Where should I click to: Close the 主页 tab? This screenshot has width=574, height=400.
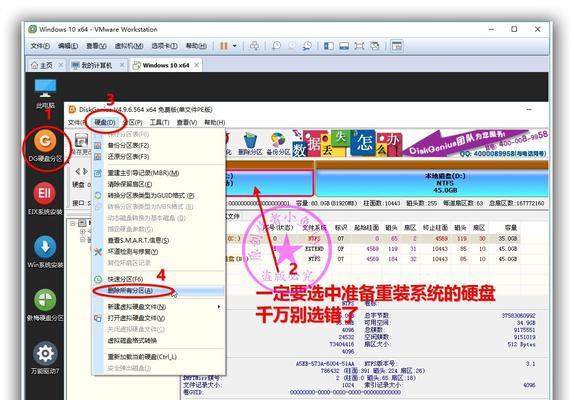click(61, 65)
